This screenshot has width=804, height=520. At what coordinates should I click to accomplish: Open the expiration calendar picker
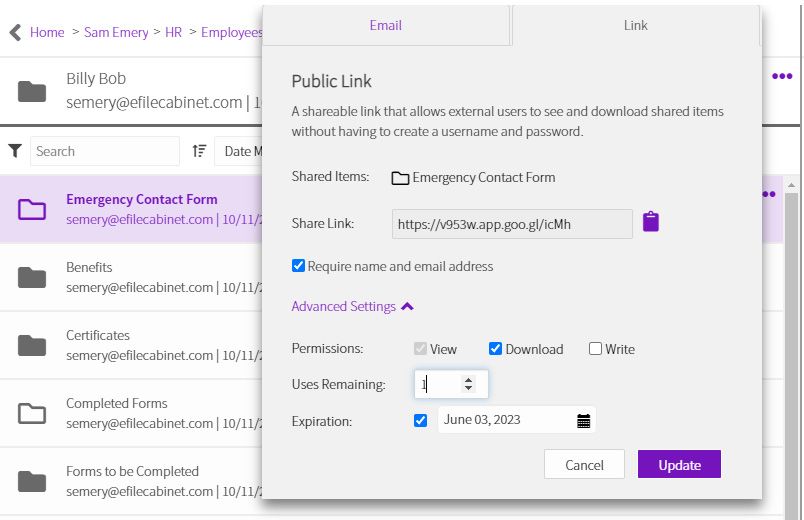pos(584,421)
